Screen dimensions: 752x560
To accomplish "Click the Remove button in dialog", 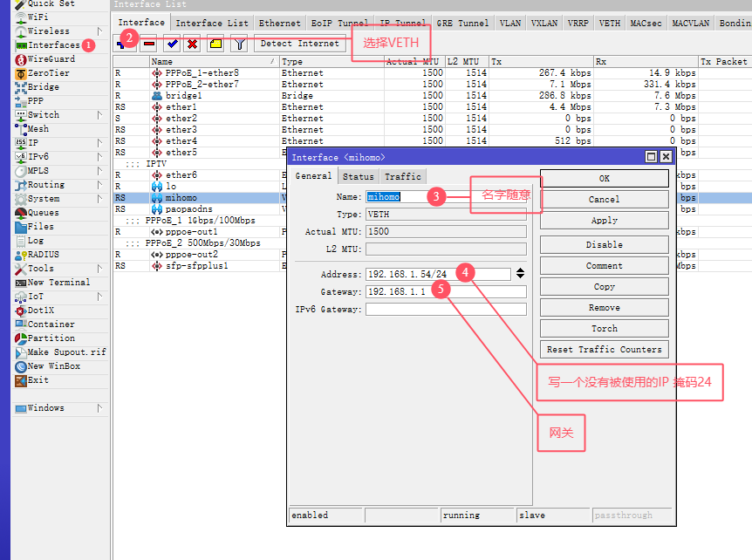I will (x=605, y=307).
